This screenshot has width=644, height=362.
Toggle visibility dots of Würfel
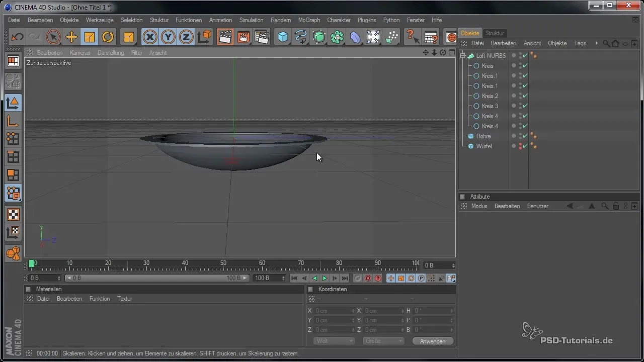(520, 146)
